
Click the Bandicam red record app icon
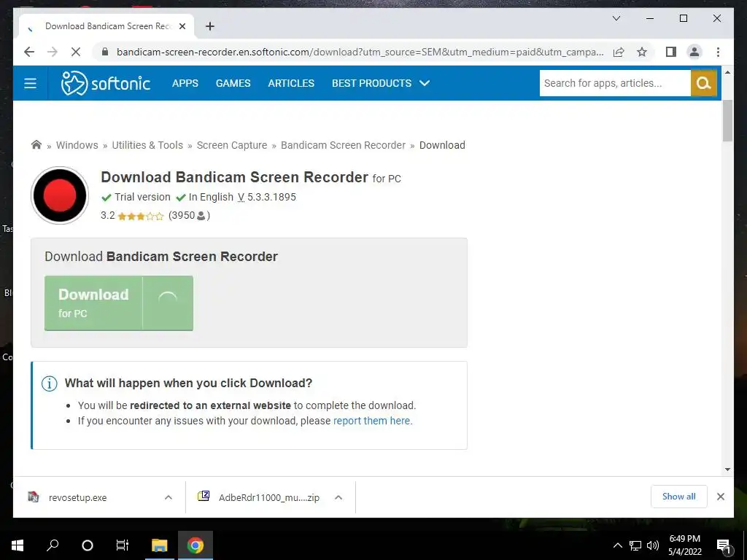click(x=60, y=195)
